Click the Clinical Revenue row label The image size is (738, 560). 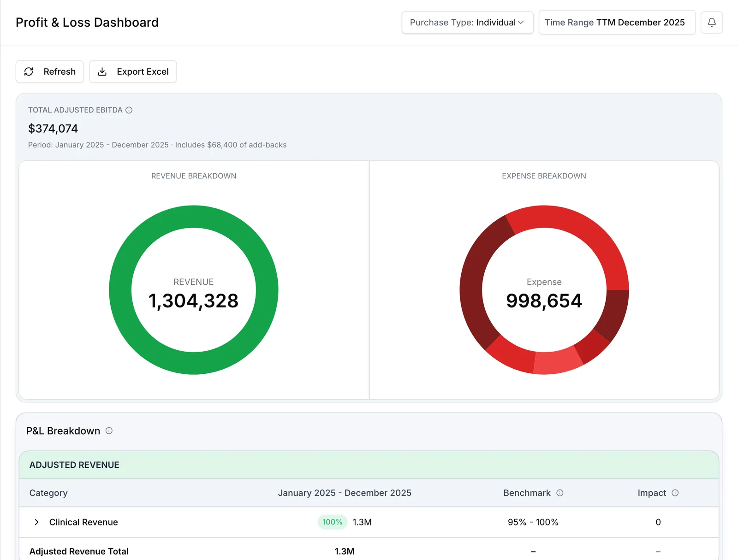tap(83, 522)
